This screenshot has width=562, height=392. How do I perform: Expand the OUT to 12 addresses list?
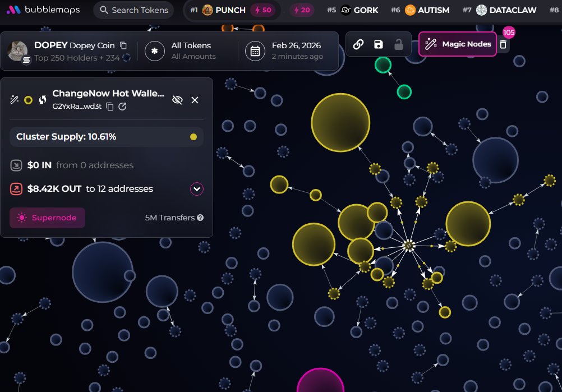click(x=197, y=189)
